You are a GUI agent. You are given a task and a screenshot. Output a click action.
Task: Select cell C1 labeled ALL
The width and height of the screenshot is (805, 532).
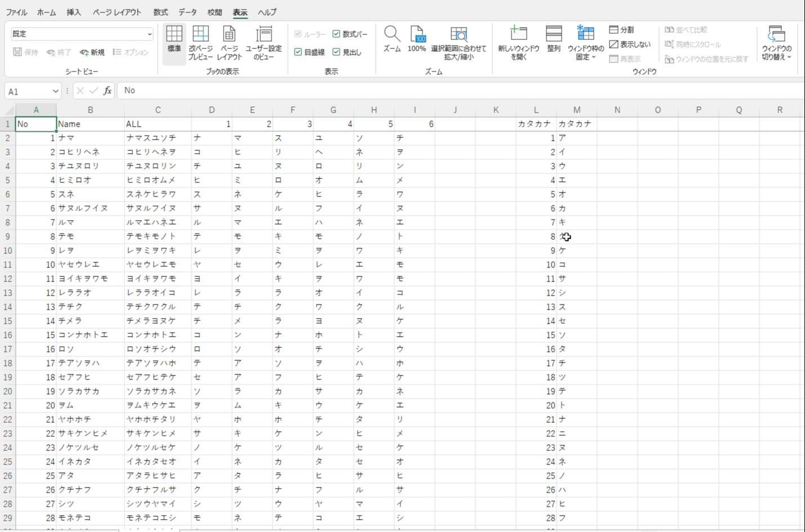(x=158, y=124)
